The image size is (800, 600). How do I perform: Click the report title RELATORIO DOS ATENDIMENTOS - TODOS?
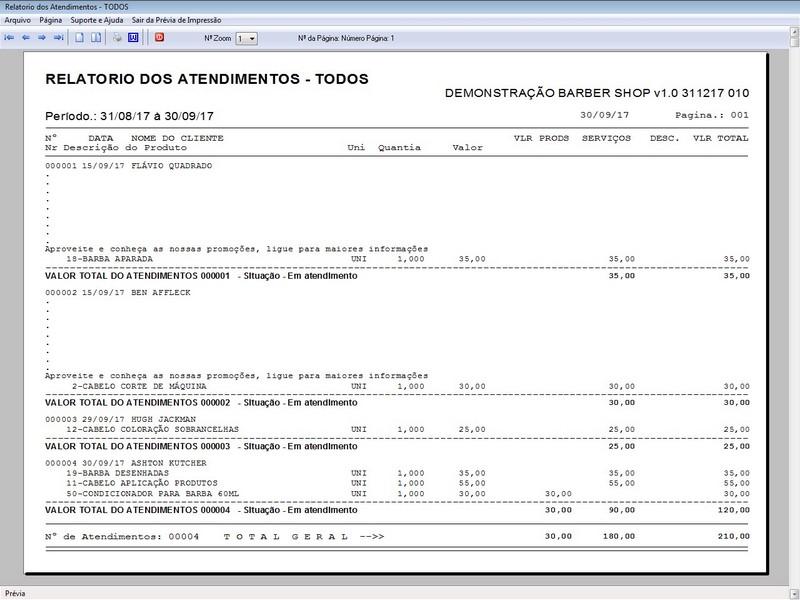(207, 79)
